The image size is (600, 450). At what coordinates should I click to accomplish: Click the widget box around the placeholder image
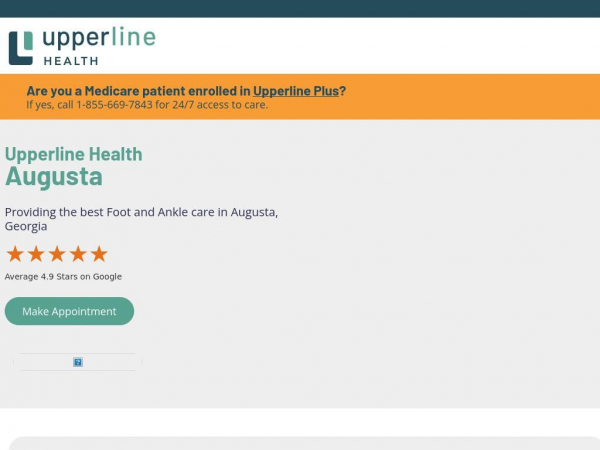click(78, 362)
